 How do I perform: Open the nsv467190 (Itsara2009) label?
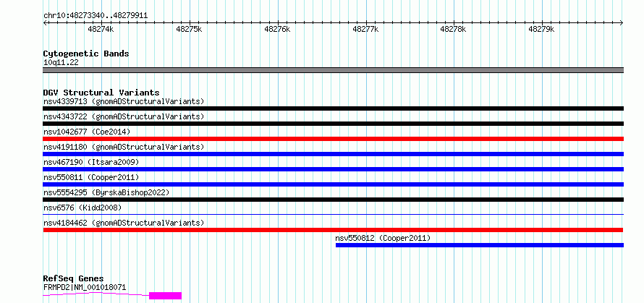click(x=91, y=162)
